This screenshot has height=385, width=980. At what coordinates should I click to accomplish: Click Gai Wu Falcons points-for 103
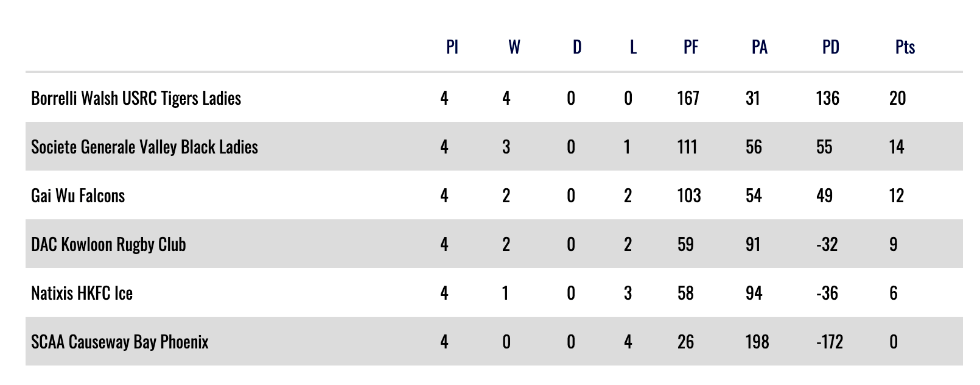[x=688, y=196]
